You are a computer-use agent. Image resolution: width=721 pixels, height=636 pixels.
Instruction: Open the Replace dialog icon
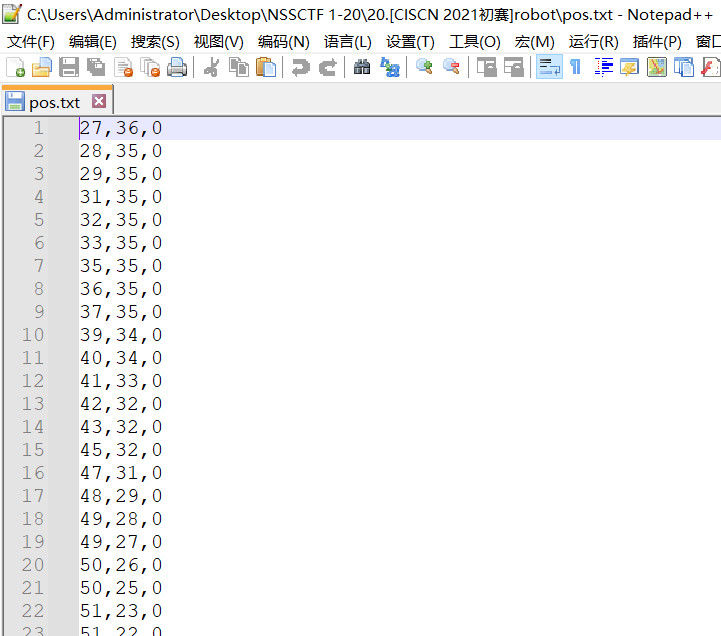[x=390, y=68]
